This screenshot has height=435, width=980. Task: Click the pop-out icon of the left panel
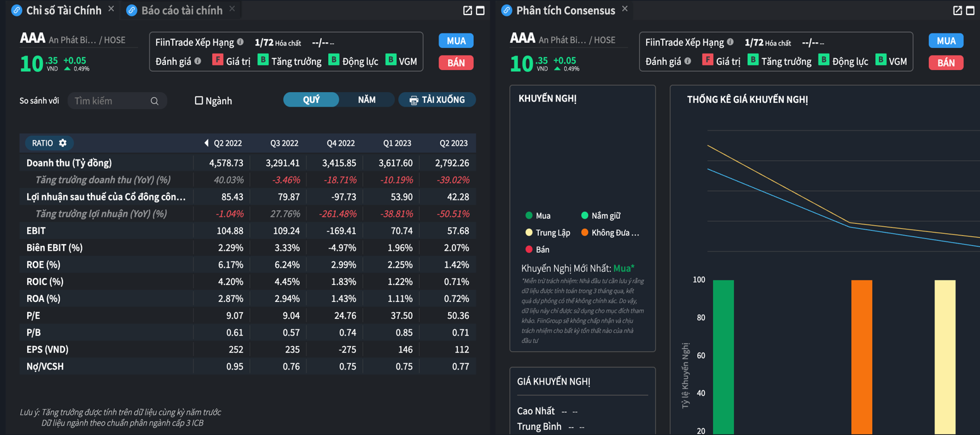tap(468, 10)
